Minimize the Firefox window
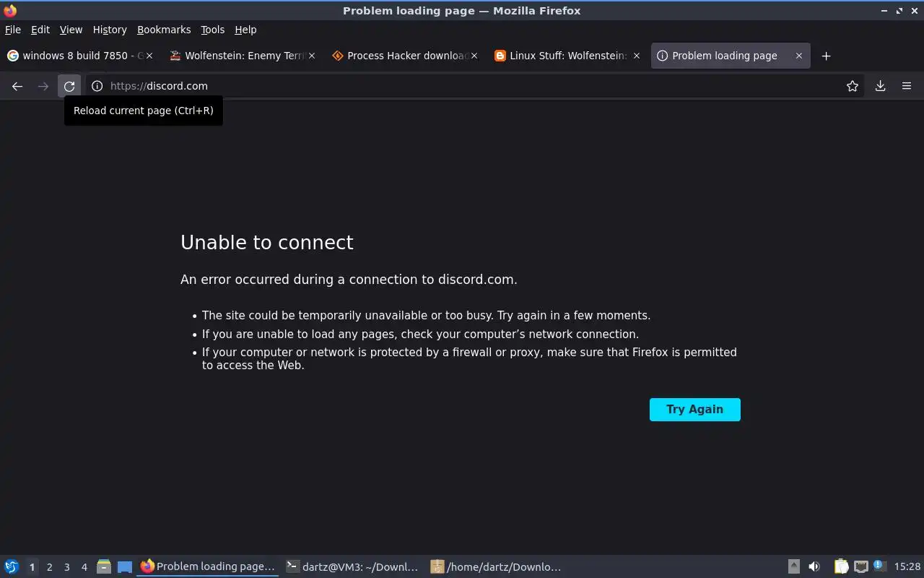The height and width of the screenshot is (578, 924). [x=884, y=11]
